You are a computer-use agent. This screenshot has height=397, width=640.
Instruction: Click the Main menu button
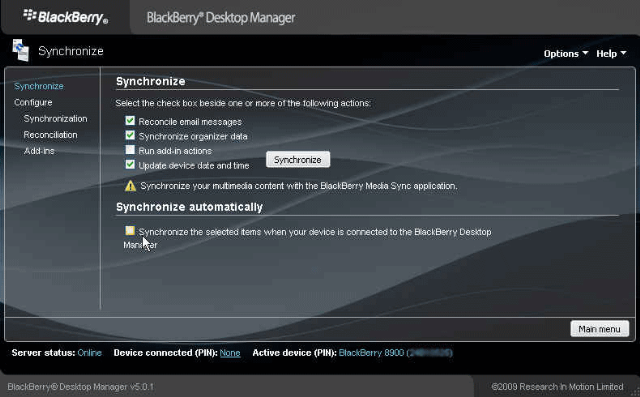[599, 329]
